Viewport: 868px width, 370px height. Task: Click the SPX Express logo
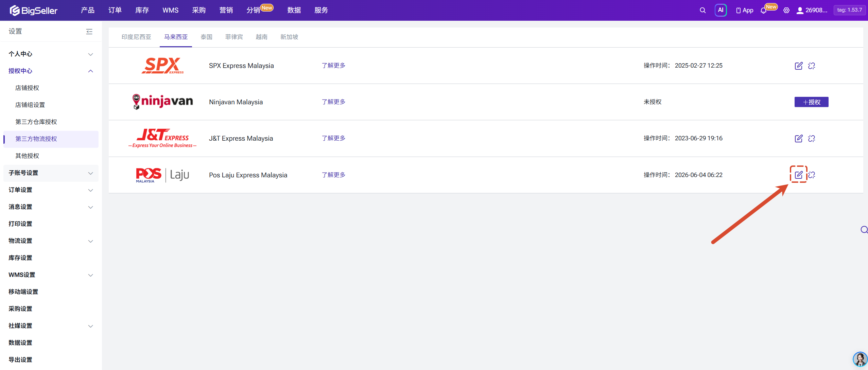pyautogui.click(x=162, y=65)
